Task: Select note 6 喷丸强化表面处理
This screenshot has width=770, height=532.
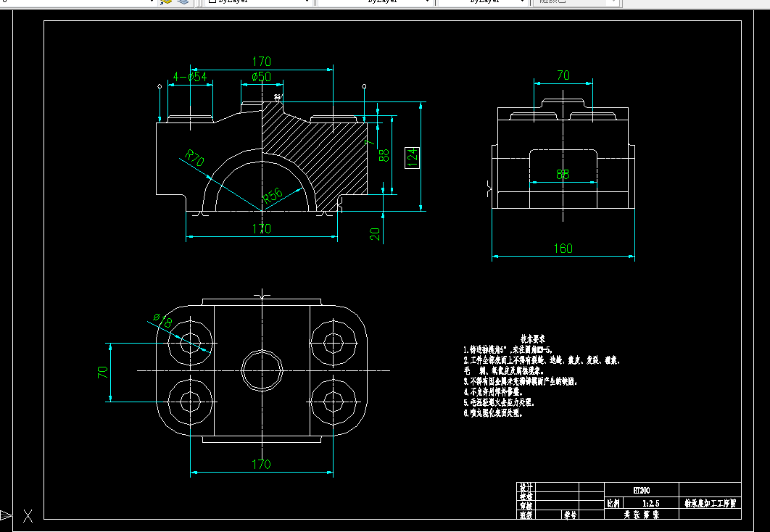Action: [x=493, y=413]
